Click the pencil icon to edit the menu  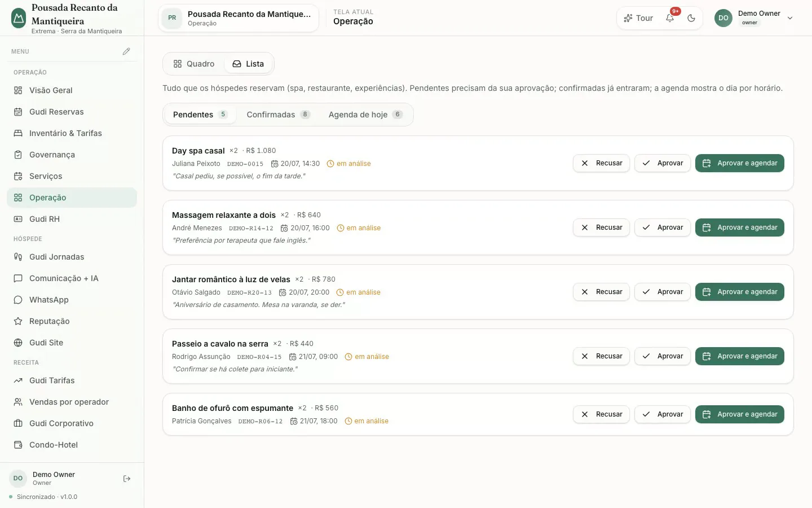126,51
